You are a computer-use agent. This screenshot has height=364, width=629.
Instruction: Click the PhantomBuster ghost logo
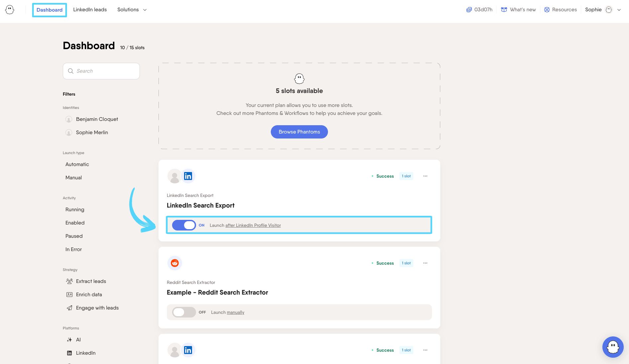10,10
